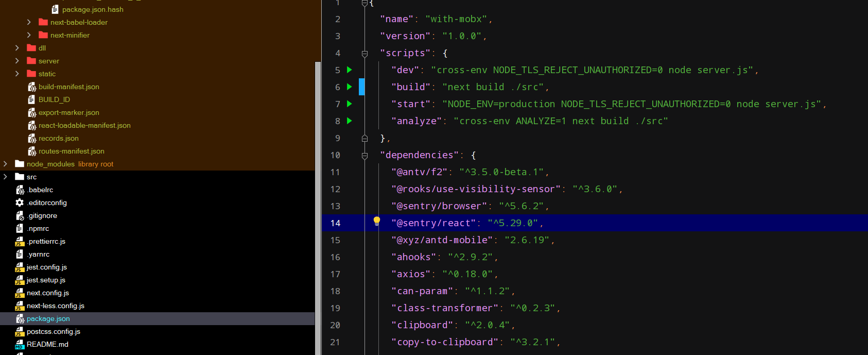Click the "with-mobx" name value
868x355 pixels.
click(x=457, y=19)
